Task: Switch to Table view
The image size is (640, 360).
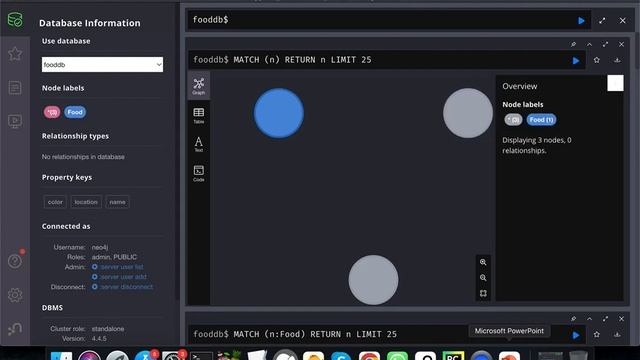Action: (199, 116)
